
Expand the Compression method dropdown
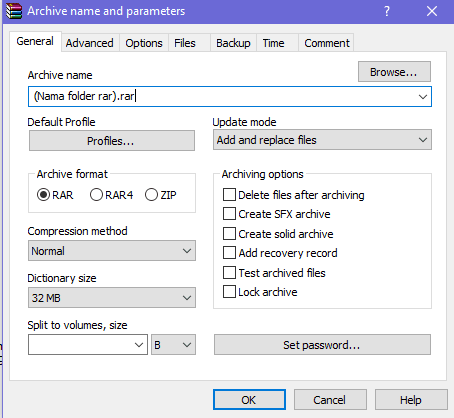pyautogui.click(x=112, y=251)
